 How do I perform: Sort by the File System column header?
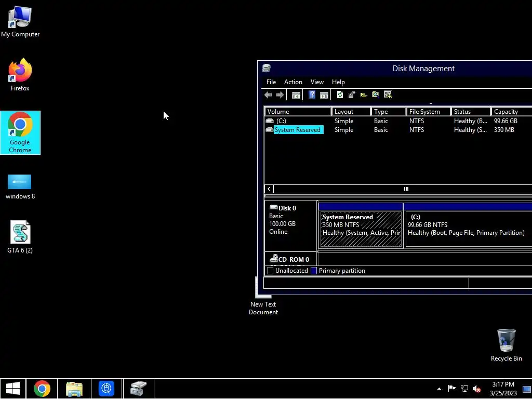[429, 112]
